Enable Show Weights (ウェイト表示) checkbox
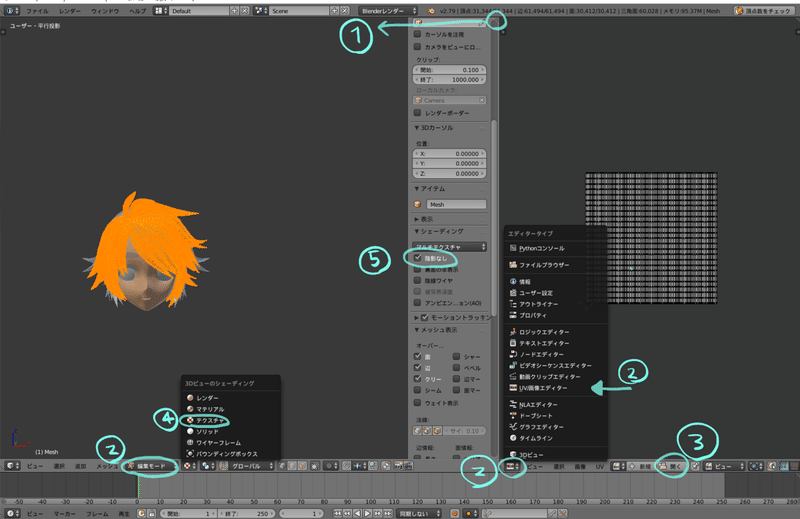This screenshot has height=519, width=800. 418,403
